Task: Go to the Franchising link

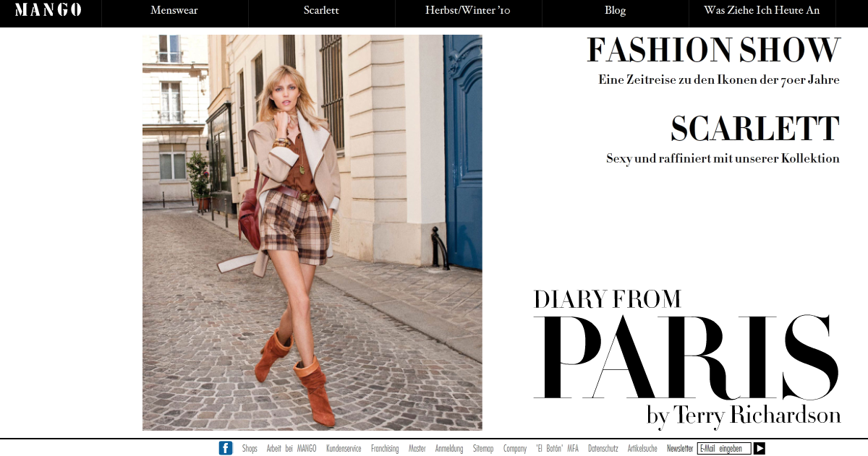Action: [385, 449]
